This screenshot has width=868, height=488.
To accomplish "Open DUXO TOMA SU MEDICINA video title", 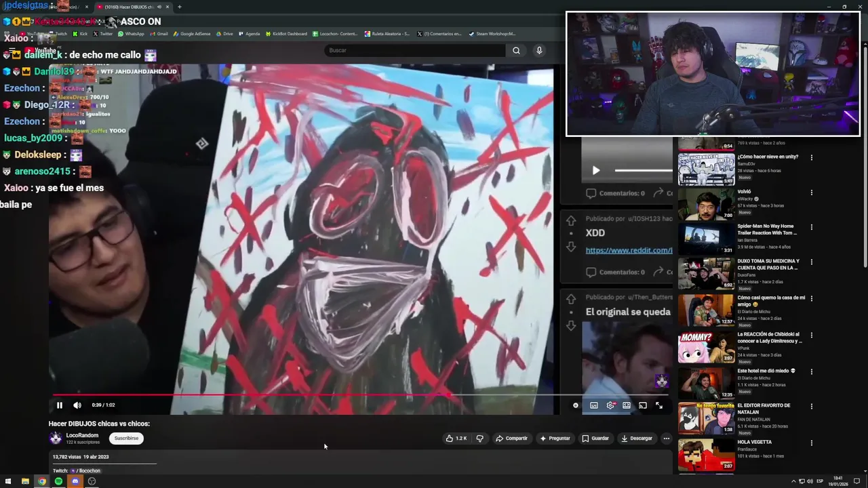I will [768, 264].
